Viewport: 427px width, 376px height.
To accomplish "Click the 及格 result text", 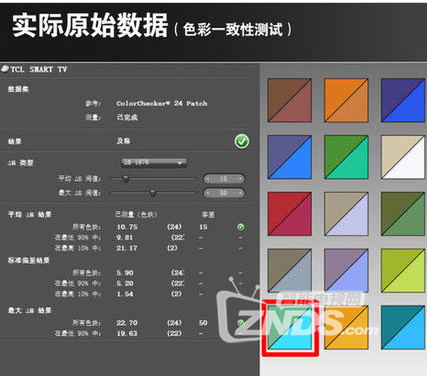I will click(123, 141).
